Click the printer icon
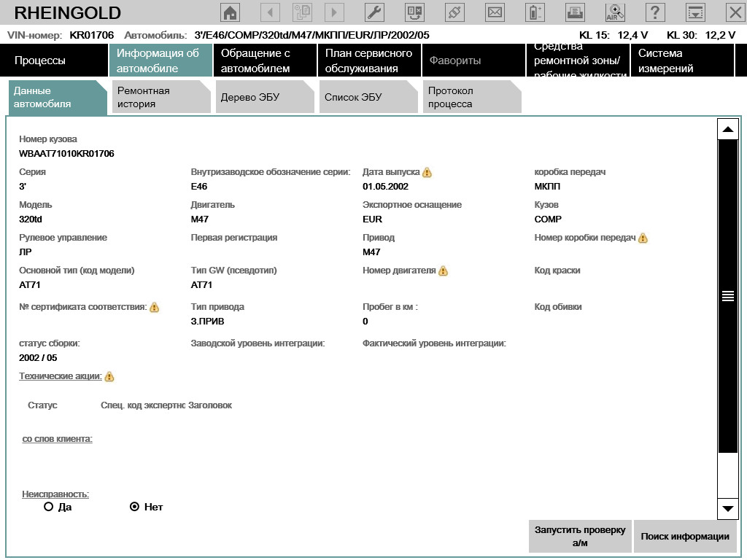The height and width of the screenshot is (560, 747). pos(575,12)
